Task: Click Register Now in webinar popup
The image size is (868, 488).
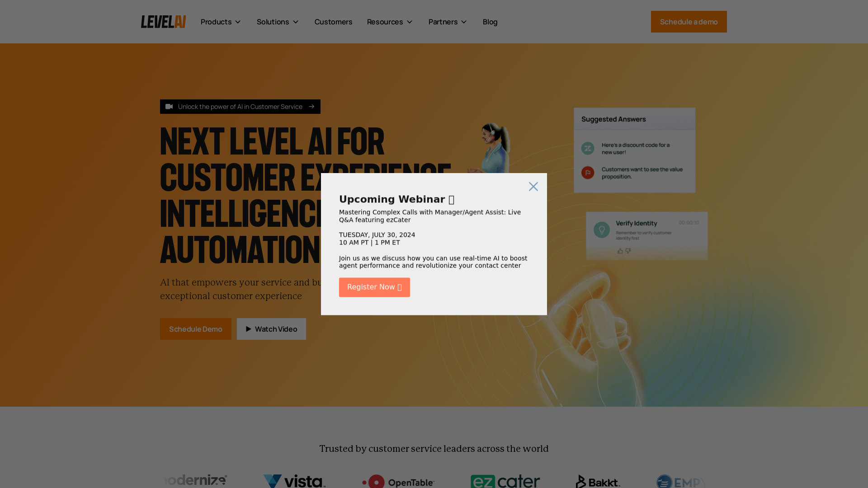Action: (x=374, y=287)
